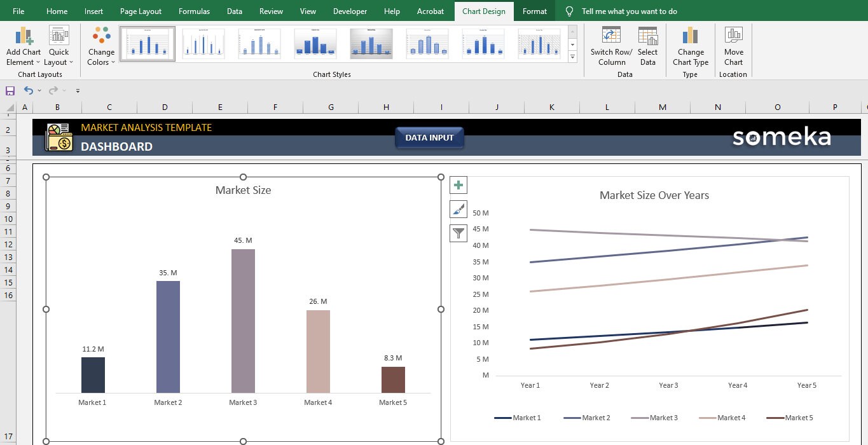
Task: Click the Chart Styles brush icon
Action: pyautogui.click(x=458, y=209)
